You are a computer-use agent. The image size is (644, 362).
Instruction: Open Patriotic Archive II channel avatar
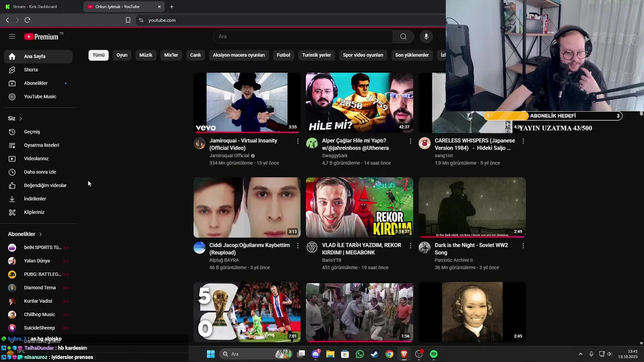pos(425,247)
